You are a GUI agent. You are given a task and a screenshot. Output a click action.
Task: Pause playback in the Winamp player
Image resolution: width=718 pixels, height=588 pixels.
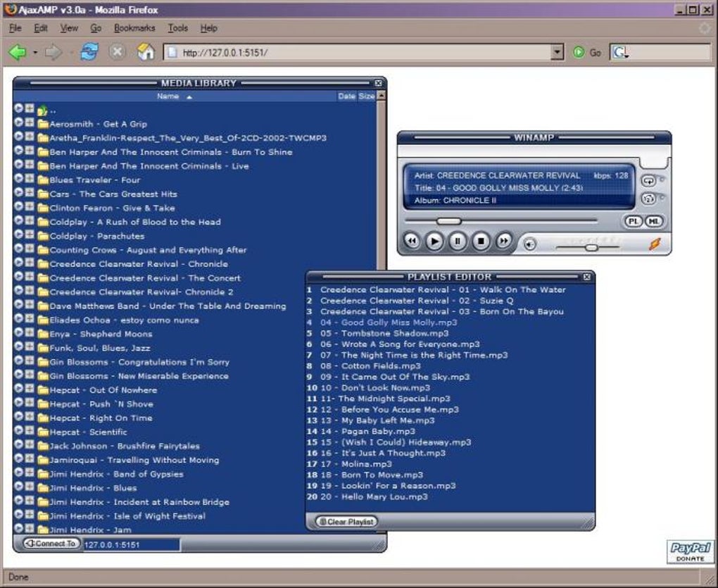tap(458, 242)
